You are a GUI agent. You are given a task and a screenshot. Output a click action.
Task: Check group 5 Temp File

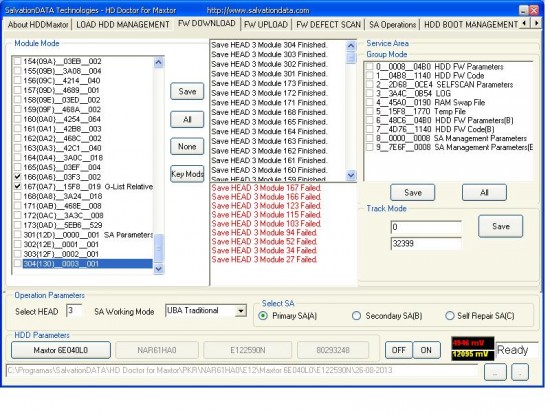click(369, 111)
